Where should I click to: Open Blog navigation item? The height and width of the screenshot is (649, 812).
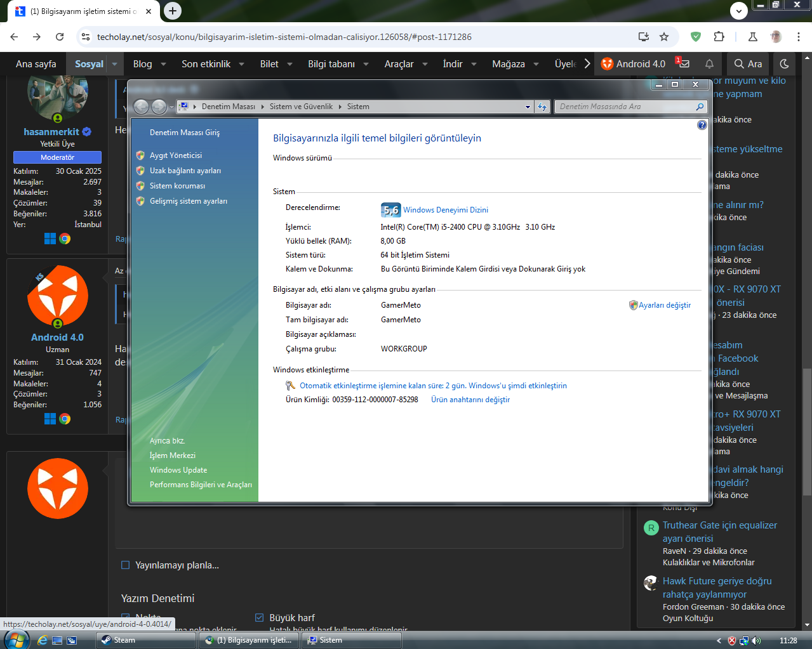coord(142,63)
